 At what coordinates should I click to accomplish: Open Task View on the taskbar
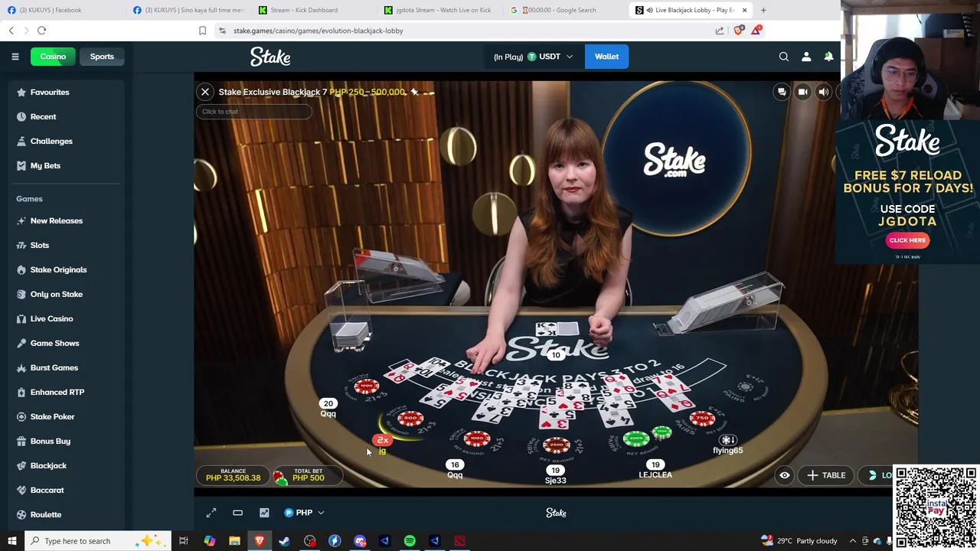pos(184,541)
